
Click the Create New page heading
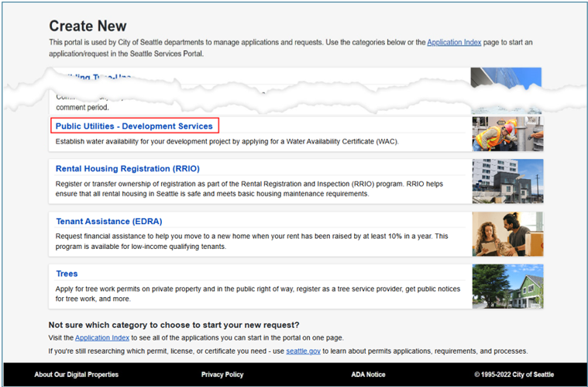tap(88, 26)
